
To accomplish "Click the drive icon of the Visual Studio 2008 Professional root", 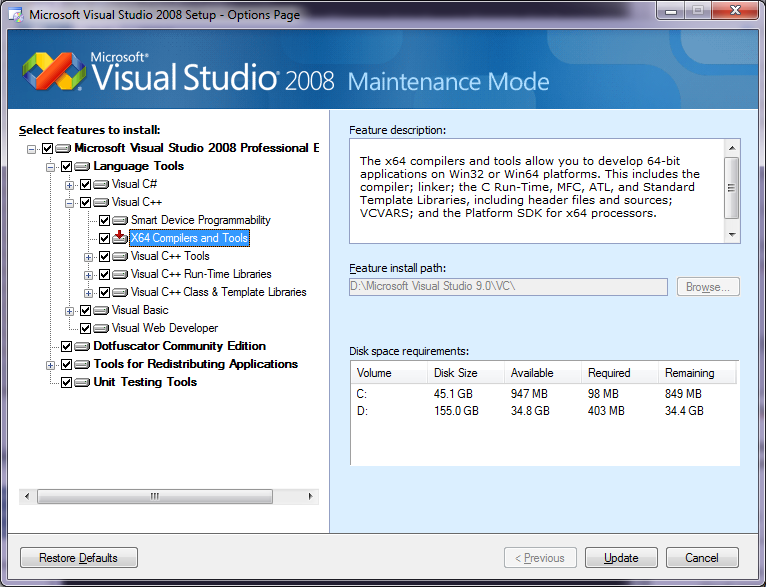I will [x=63, y=148].
